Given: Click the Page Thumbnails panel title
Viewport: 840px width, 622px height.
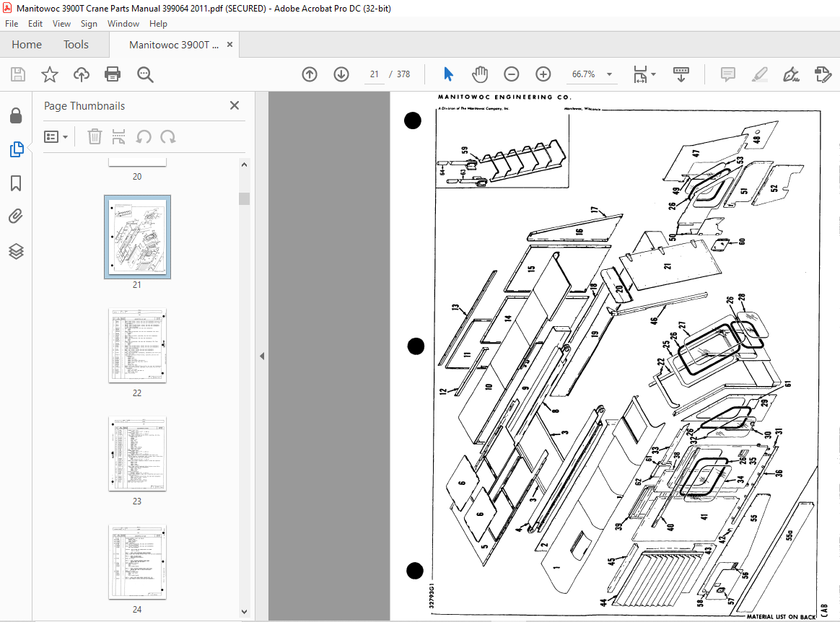Looking at the screenshot, I should click(x=84, y=106).
